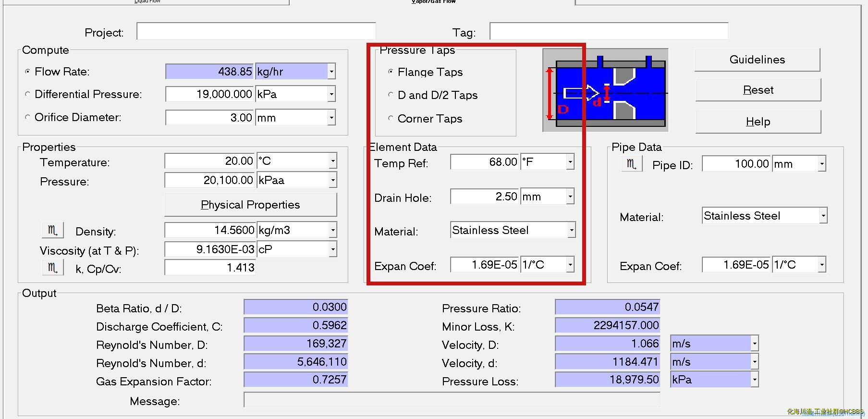The height and width of the screenshot is (419, 868).
Task: Choose the Corner Taps option
Action: [x=391, y=118]
